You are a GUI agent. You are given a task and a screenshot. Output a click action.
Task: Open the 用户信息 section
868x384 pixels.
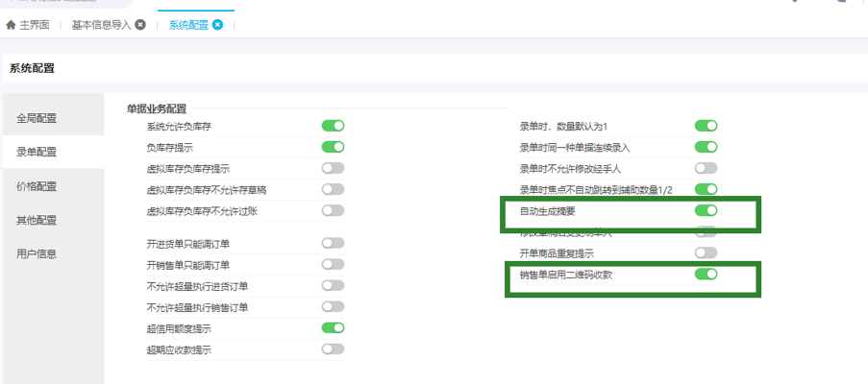coord(37,254)
